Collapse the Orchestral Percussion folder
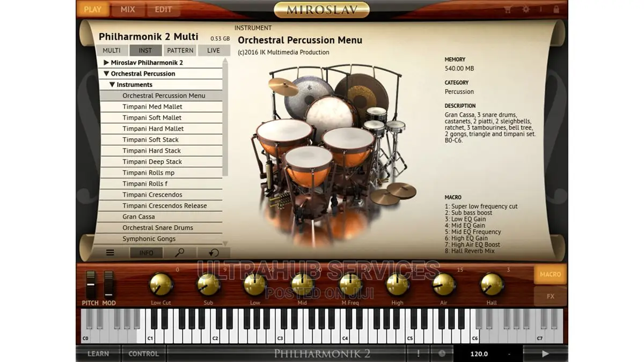644x362 pixels. pyautogui.click(x=107, y=73)
